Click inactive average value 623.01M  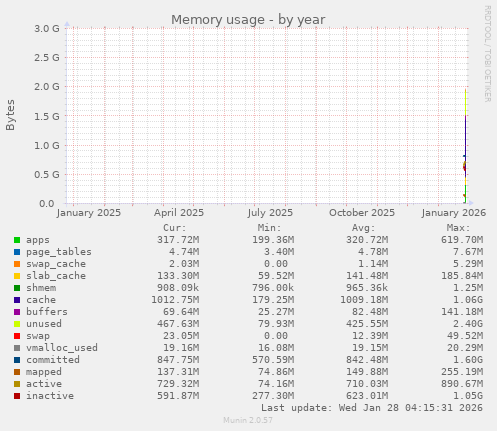point(367,396)
